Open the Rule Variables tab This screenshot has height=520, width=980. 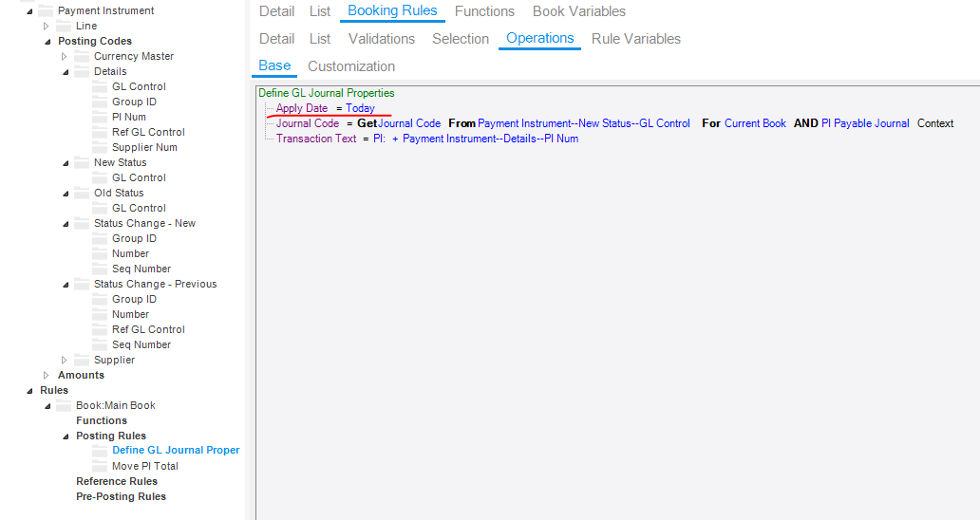(x=636, y=39)
